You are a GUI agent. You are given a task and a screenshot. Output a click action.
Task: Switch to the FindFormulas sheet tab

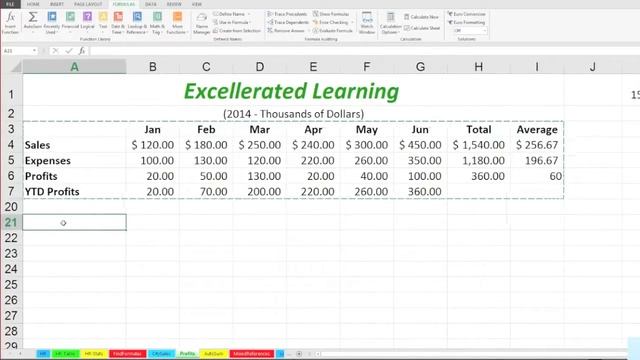tap(127, 354)
